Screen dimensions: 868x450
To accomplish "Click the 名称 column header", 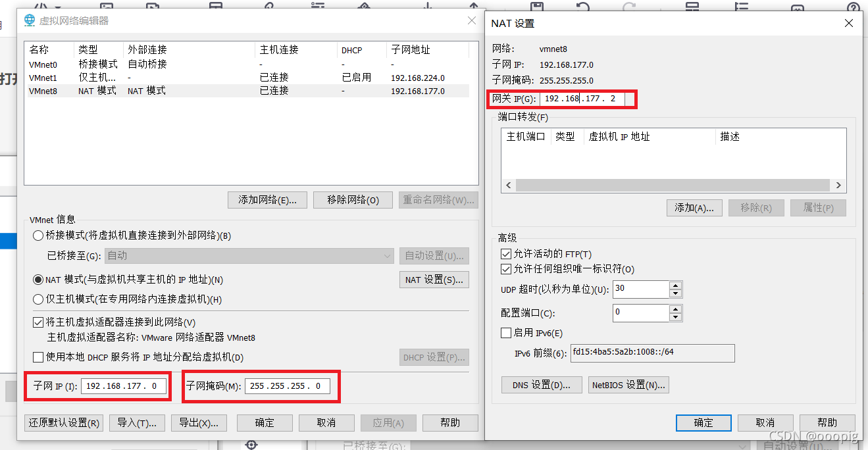I will click(x=49, y=50).
